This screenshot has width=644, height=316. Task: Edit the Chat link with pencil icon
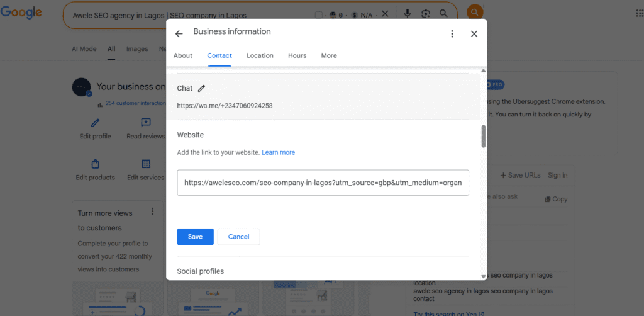tap(201, 89)
